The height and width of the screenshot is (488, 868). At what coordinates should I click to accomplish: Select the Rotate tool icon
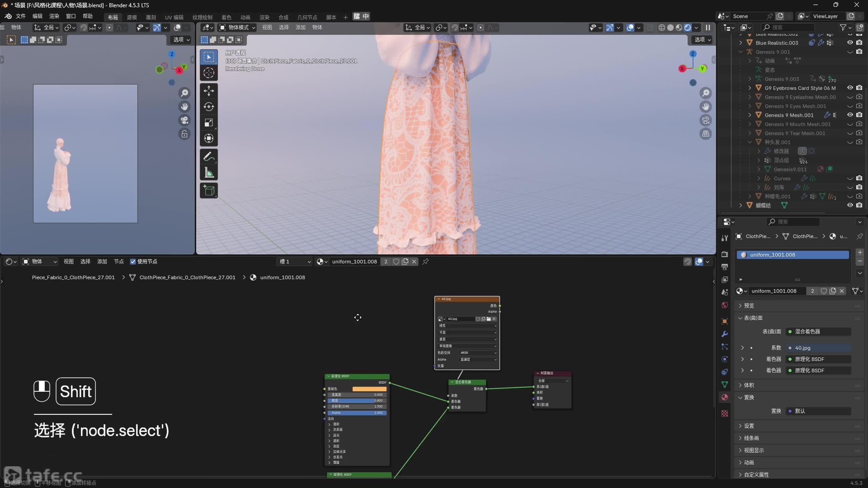(209, 107)
